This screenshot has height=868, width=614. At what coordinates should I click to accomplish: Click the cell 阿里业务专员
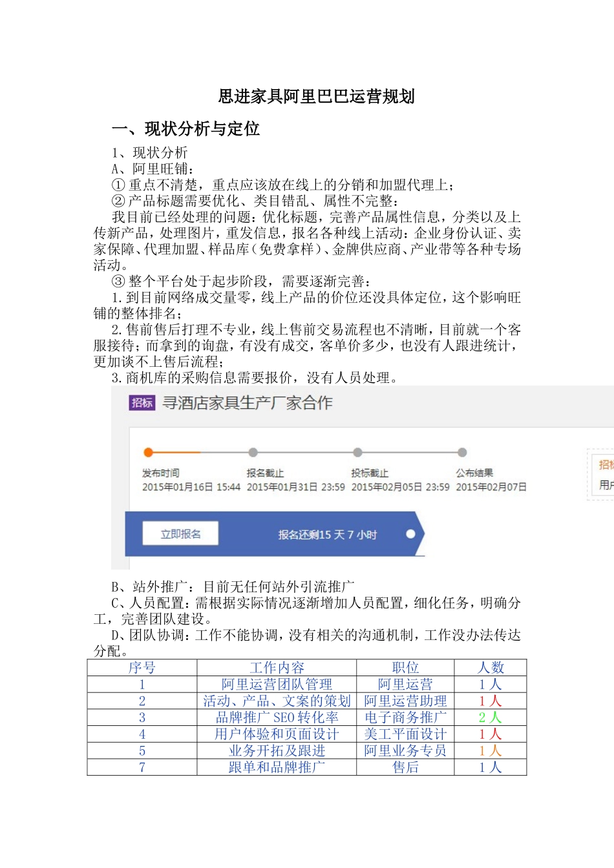coord(405,751)
